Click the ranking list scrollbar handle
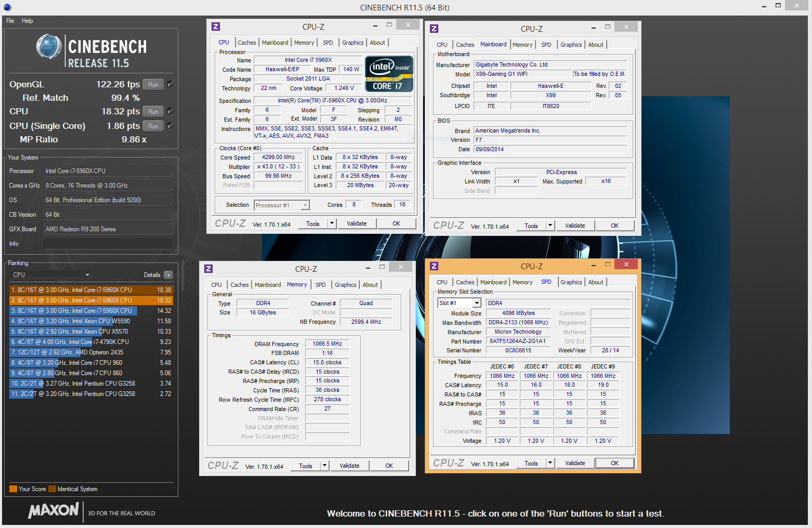This screenshot has width=812, height=528. [182, 275]
